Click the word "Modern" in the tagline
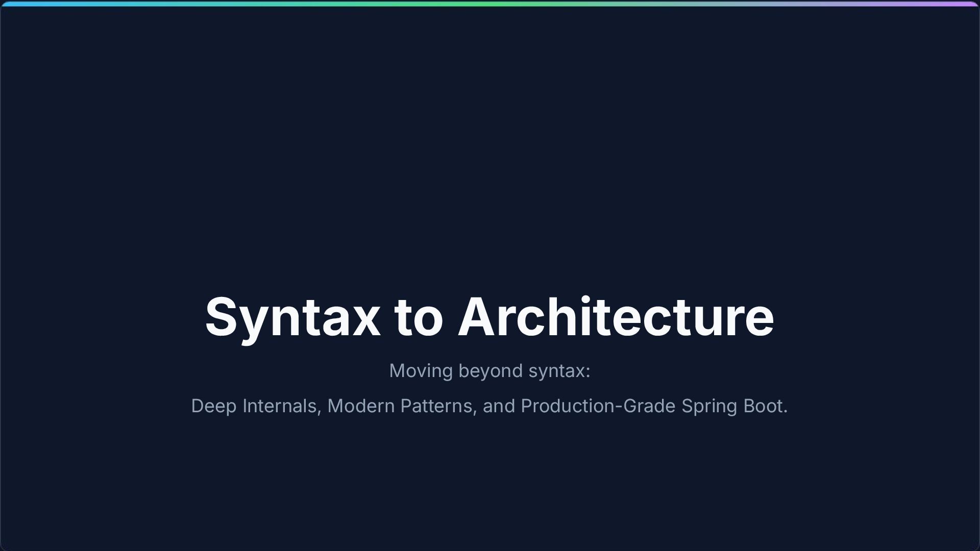 361,406
